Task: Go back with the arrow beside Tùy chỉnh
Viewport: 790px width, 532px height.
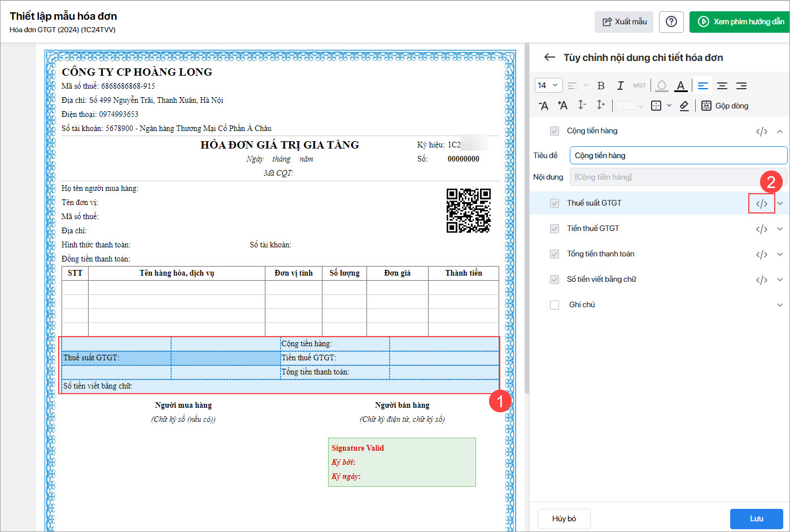Action: tap(549, 57)
